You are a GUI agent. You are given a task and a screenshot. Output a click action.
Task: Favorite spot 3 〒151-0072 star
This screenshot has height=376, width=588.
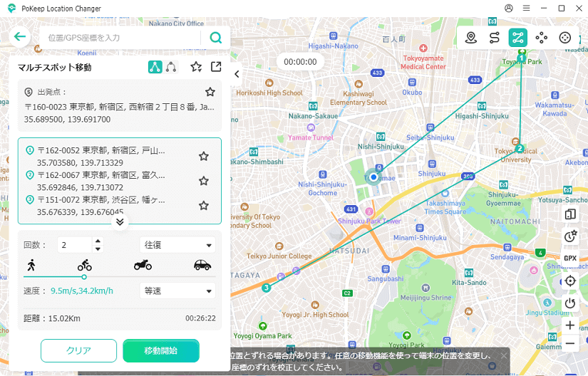(x=204, y=206)
